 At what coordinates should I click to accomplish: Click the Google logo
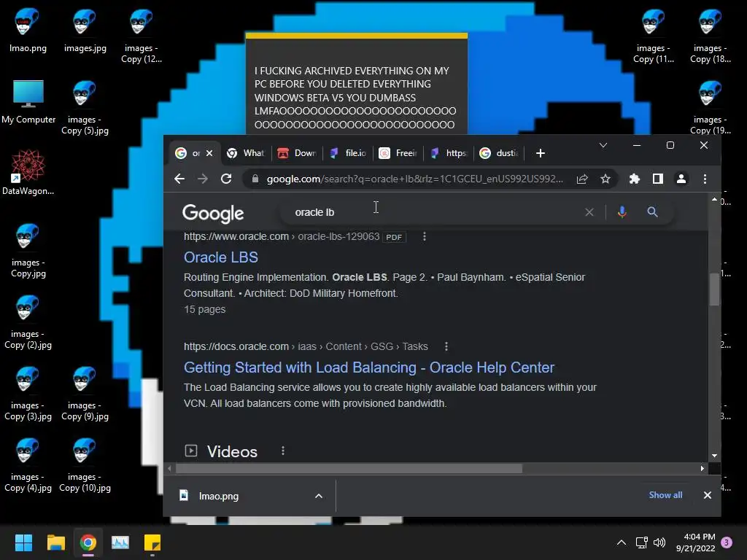pyautogui.click(x=213, y=214)
